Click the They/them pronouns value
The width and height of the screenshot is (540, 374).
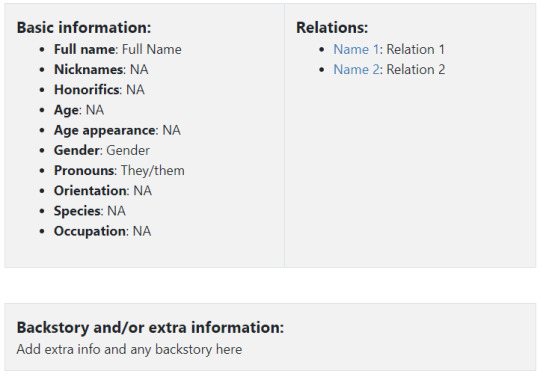tap(153, 170)
